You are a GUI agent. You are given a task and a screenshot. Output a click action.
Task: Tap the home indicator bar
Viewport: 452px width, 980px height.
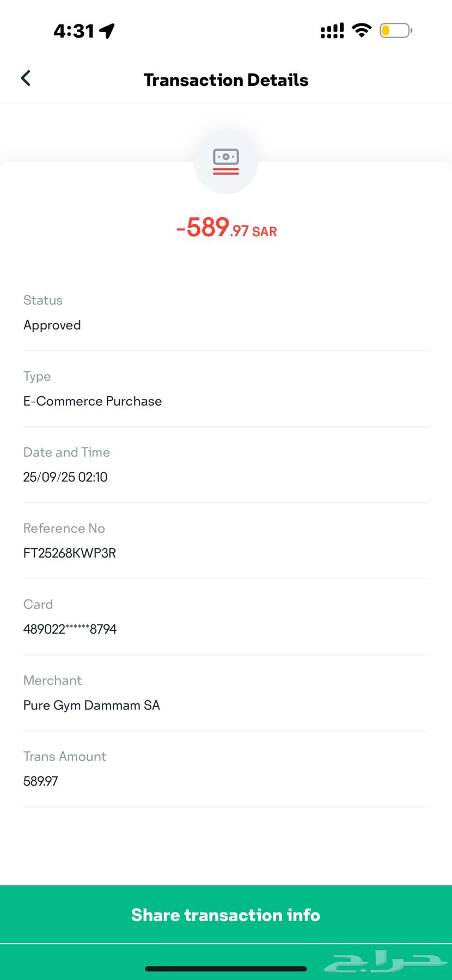pyautogui.click(x=226, y=969)
